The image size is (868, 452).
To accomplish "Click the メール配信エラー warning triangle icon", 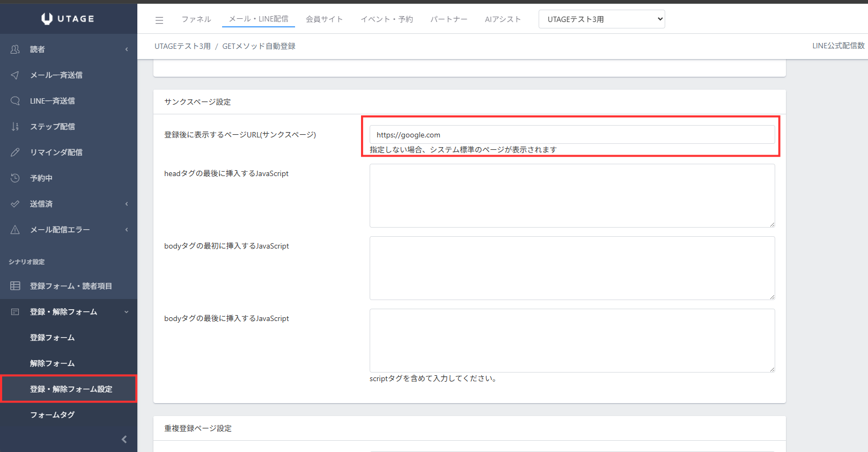I will coord(15,230).
